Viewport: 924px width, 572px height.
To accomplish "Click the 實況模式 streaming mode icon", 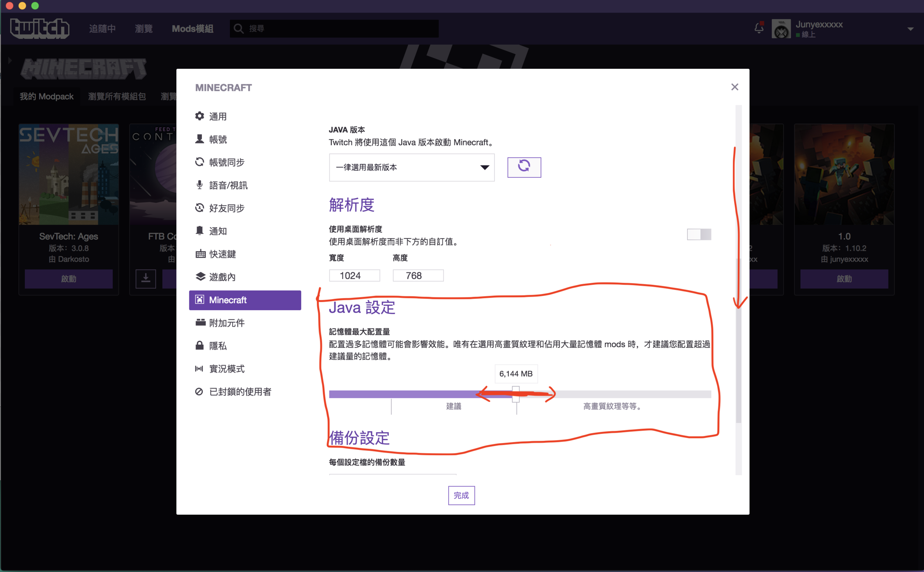I will (x=199, y=369).
